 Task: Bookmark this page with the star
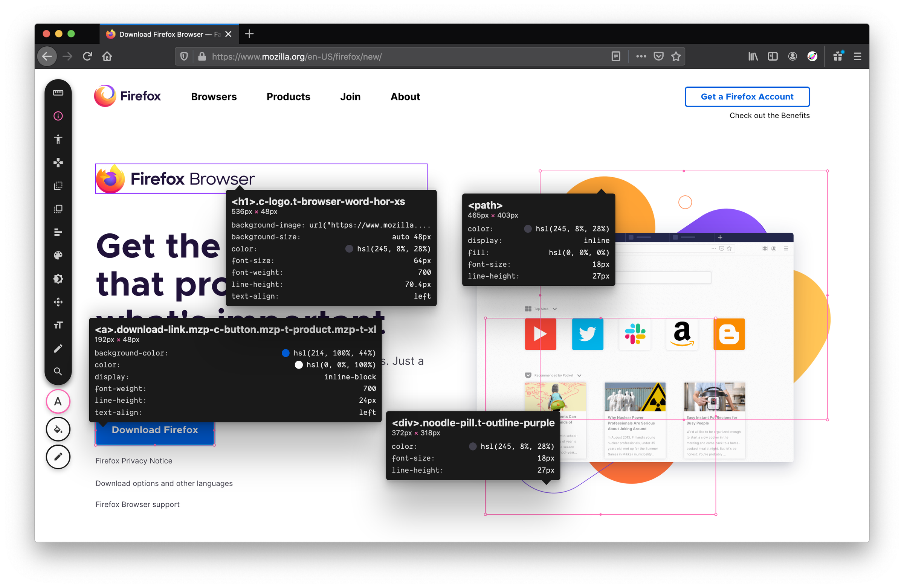point(676,56)
